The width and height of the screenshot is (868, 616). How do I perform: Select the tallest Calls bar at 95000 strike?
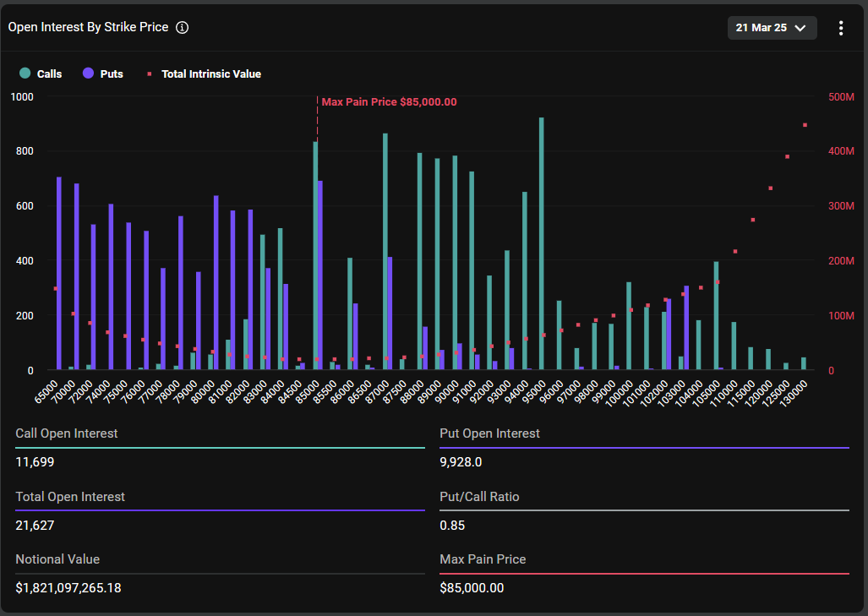tap(541, 245)
